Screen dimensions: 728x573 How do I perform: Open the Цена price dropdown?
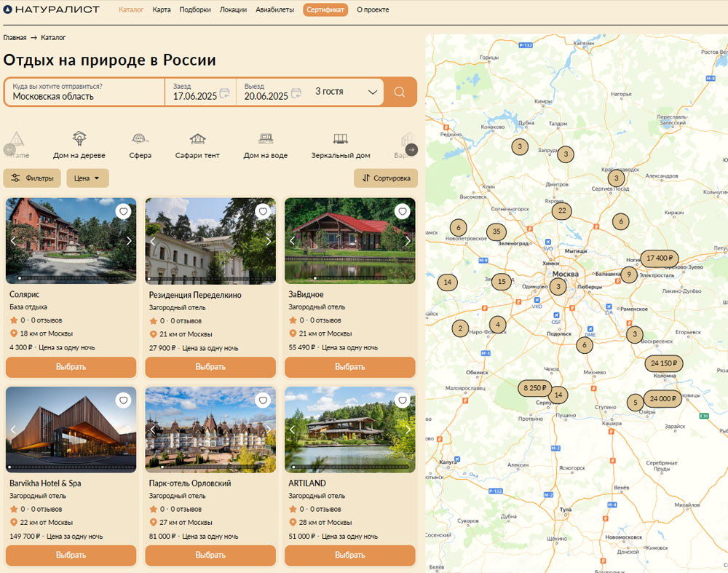pos(87,178)
